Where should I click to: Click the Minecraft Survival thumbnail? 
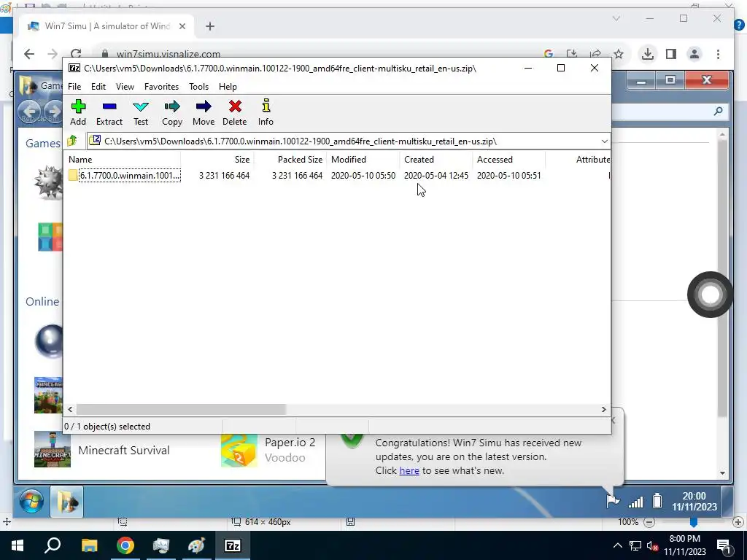pos(53,449)
